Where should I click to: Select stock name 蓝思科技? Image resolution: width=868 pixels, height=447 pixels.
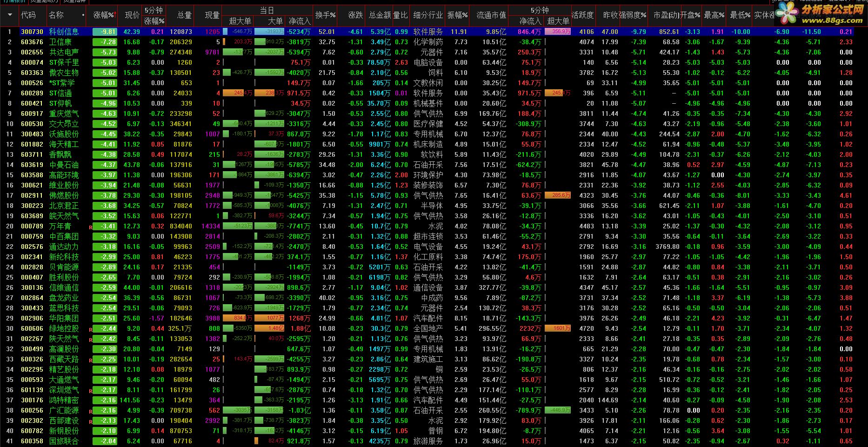click(64, 308)
